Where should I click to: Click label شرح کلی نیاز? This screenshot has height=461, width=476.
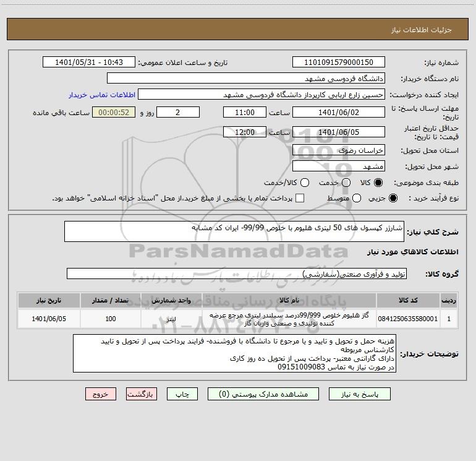point(433,232)
